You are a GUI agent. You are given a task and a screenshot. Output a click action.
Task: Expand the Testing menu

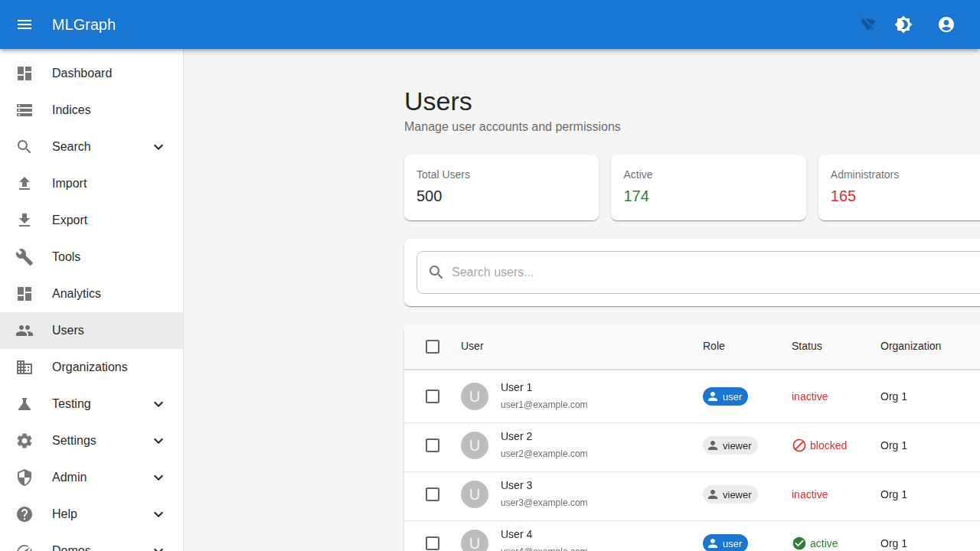point(90,403)
